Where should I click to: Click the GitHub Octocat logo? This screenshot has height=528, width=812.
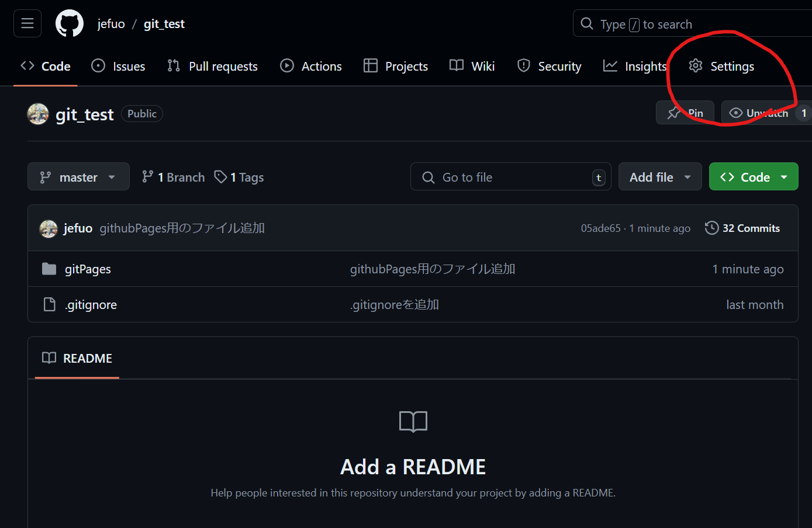pyautogui.click(x=70, y=23)
